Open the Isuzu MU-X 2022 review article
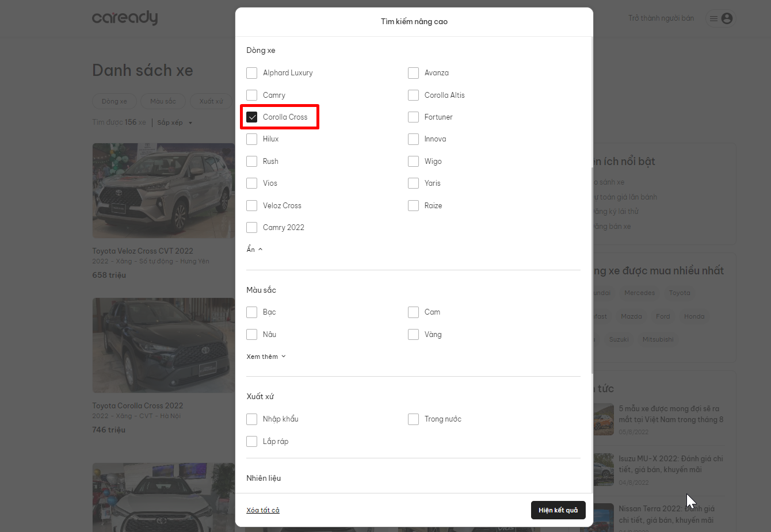The image size is (771, 532). click(x=671, y=464)
